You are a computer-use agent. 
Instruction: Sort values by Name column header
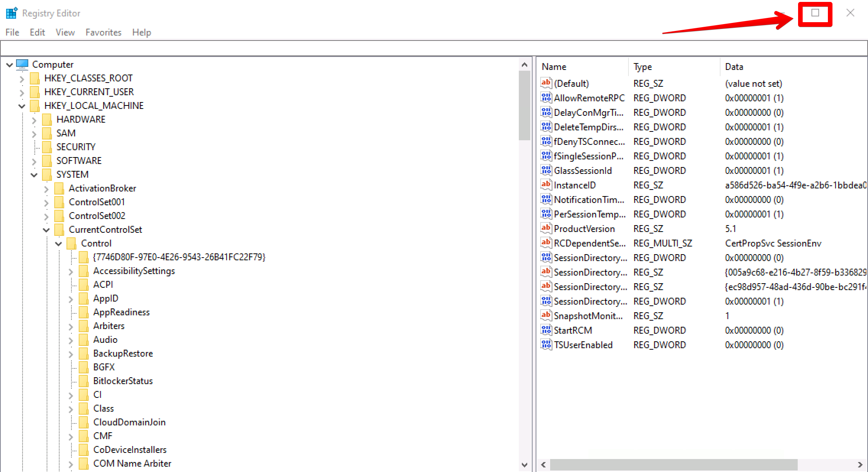click(x=554, y=67)
